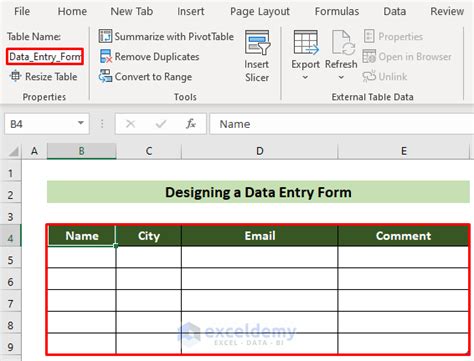Click the Refresh icon
The image size is (474, 361).
pos(343,42)
